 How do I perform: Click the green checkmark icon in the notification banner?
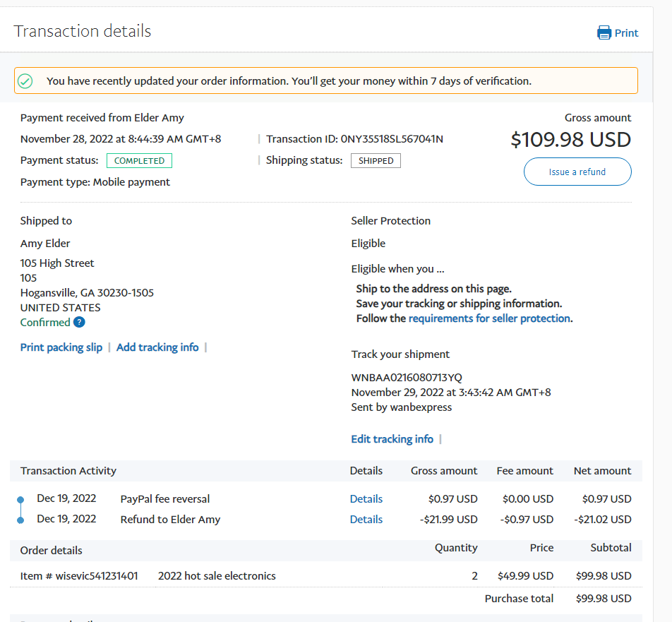click(x=25, y=81)
